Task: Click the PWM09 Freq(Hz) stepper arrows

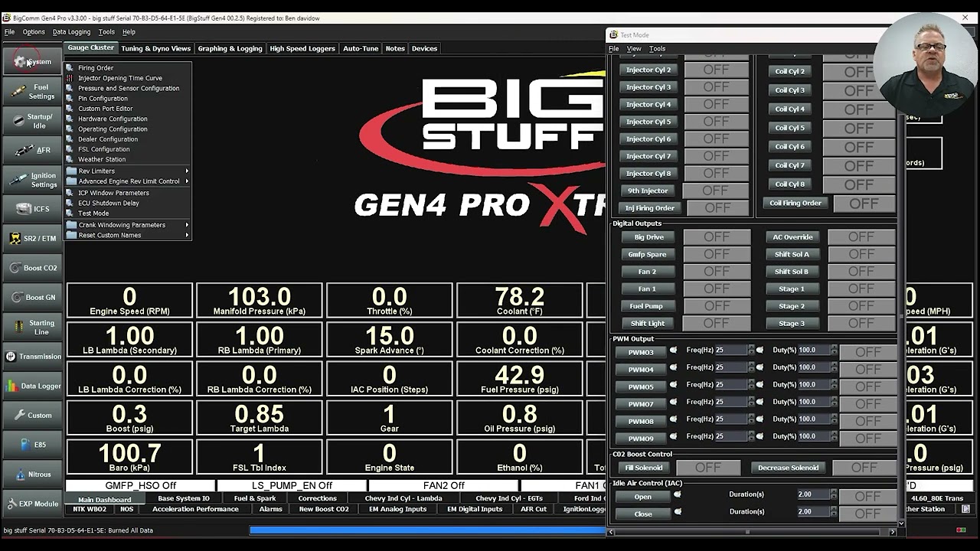Action: click(x=751, y=437)
